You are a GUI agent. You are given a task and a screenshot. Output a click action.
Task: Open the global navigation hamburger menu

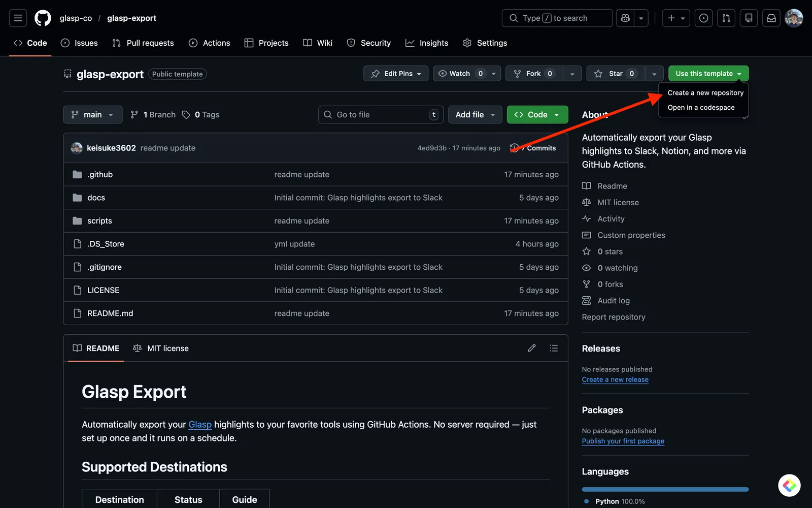(x=18, y=18)
